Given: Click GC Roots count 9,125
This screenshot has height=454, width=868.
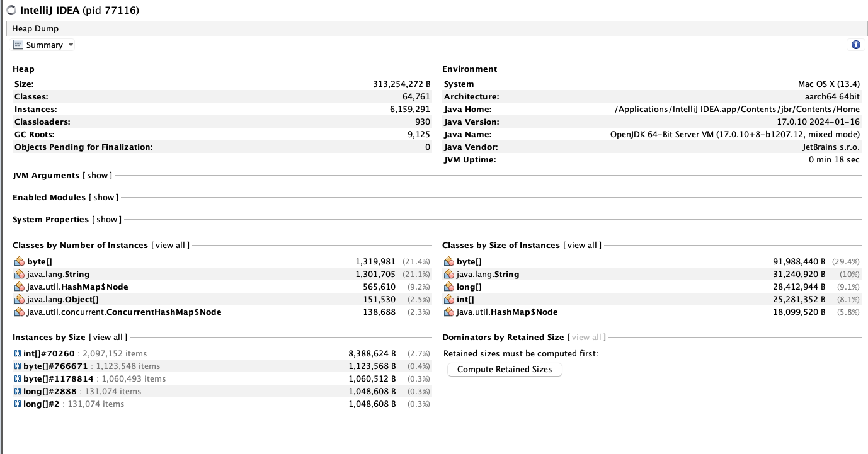Looking at the screenshot, I should point(419,134).
